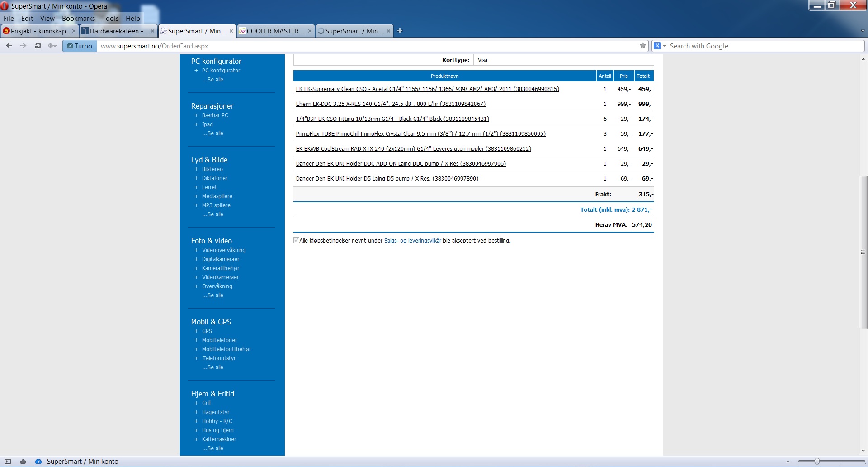This screenshot has height=467, width=868.
Task: Open closed tabs list arrow
Action: (x=862, y=31)
